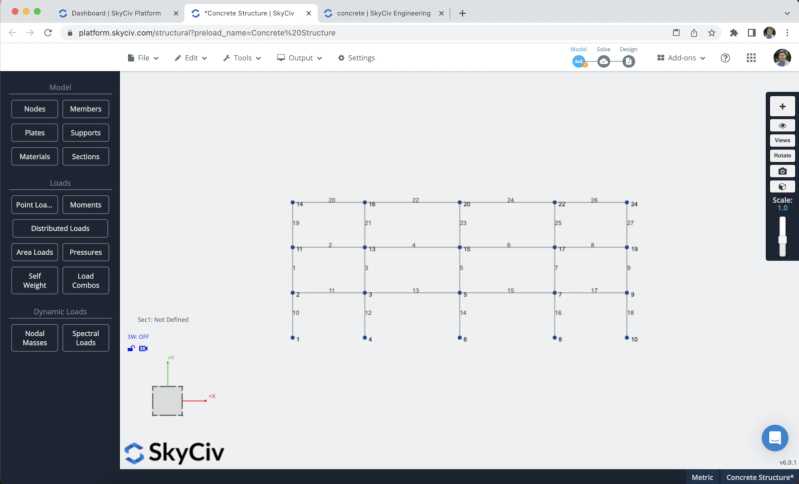
Task: Click the browser share icon
Action: (694, 33)
